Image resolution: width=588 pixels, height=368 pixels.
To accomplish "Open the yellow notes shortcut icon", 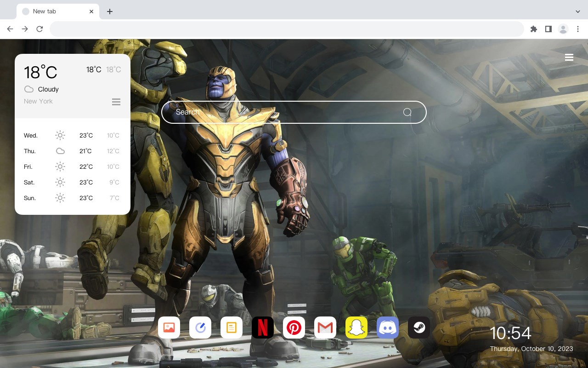I will pos(232,328).
